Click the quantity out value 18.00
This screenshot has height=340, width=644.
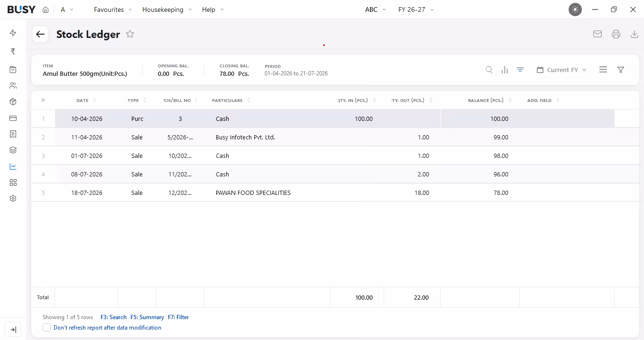[x=422, y=193]
